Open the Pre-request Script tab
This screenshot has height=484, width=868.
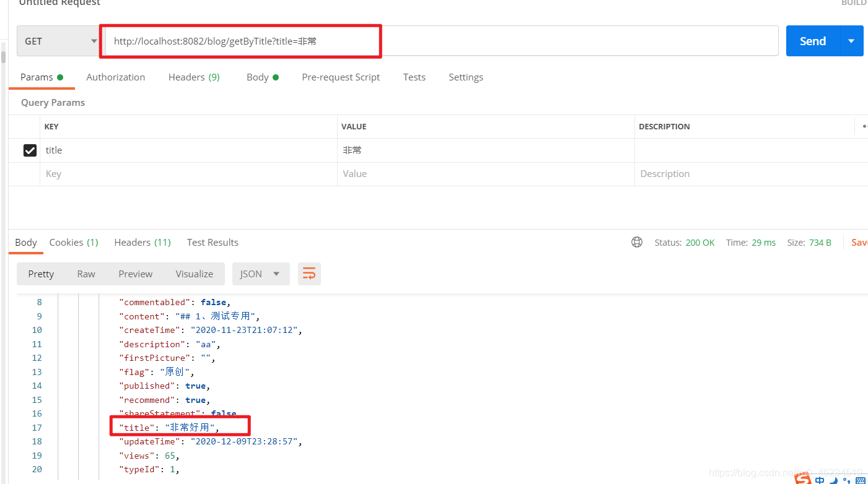[341, 77]
